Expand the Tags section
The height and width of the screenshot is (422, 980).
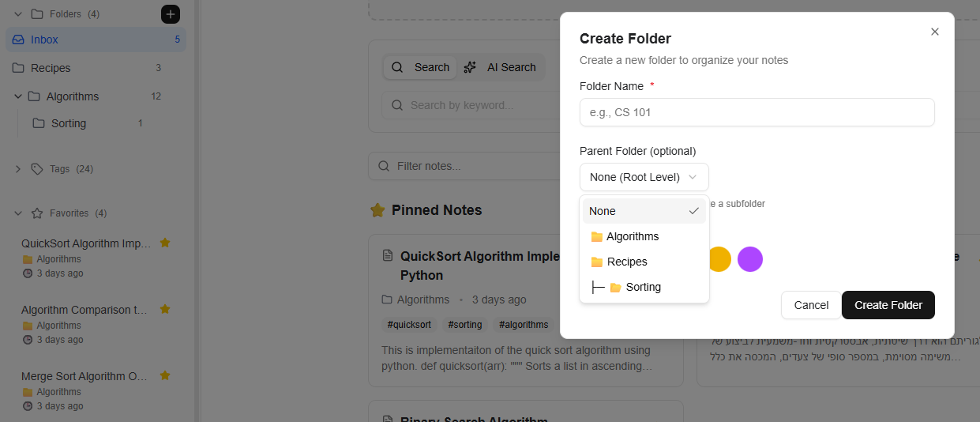18,169
